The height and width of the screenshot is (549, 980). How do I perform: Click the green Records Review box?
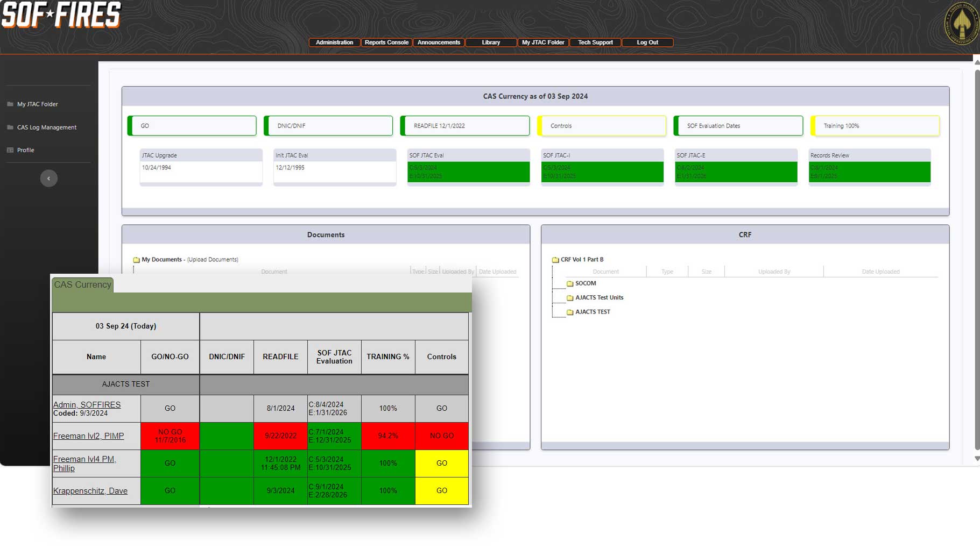pyautogui.click(x=870, y=172)
